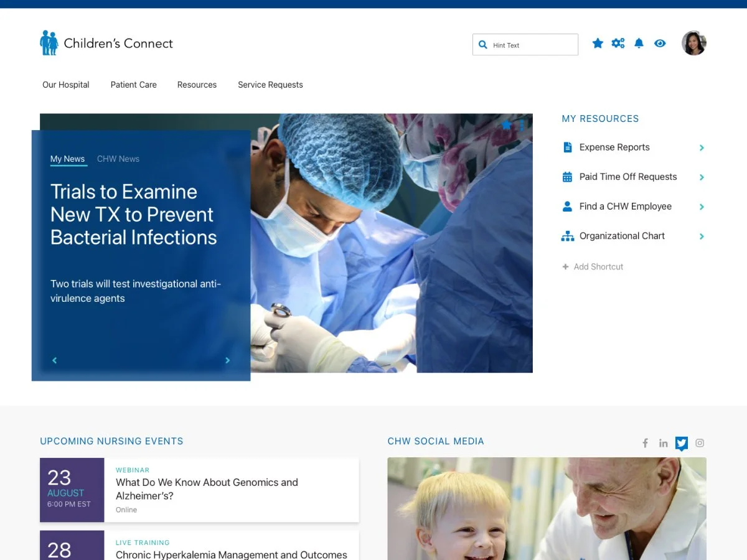Expand Find a CHW Employee chevron
Screen dimensions: 747x560
pos(702,207)
